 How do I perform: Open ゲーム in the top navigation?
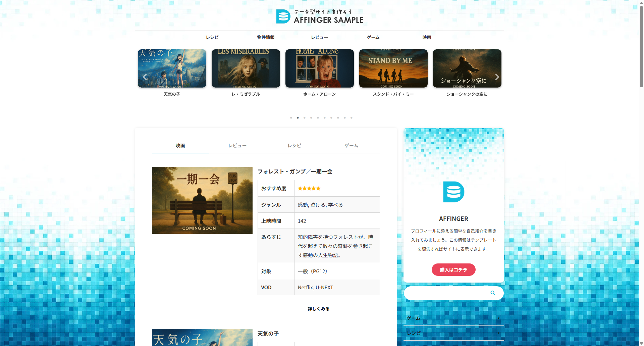click(x=373, y=37)
